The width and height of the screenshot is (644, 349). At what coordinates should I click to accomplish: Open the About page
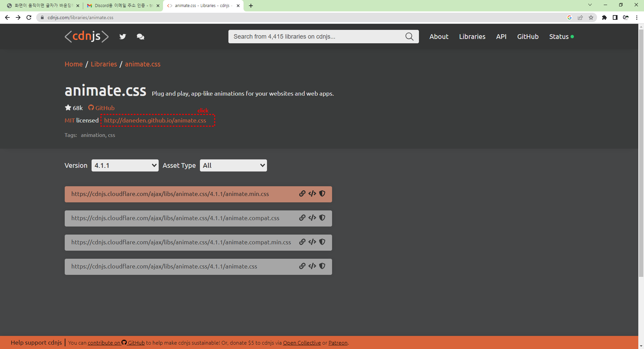[439, 37]
